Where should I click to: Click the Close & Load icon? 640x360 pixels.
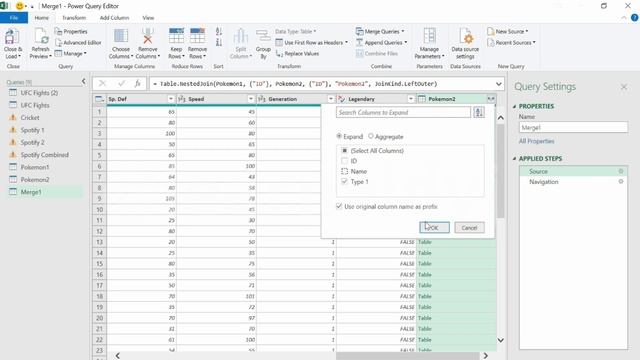12,37
